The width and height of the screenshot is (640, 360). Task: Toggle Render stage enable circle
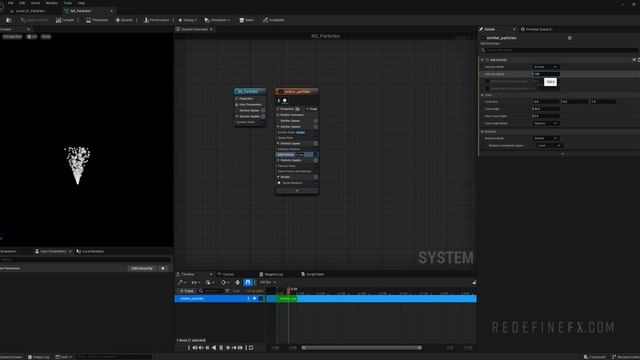pos(316,177)
